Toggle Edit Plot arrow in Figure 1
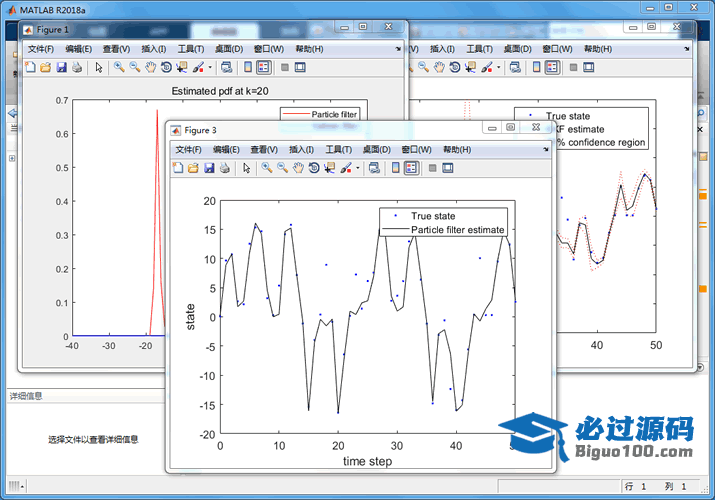Screen dimensions: 715x500 98,67
